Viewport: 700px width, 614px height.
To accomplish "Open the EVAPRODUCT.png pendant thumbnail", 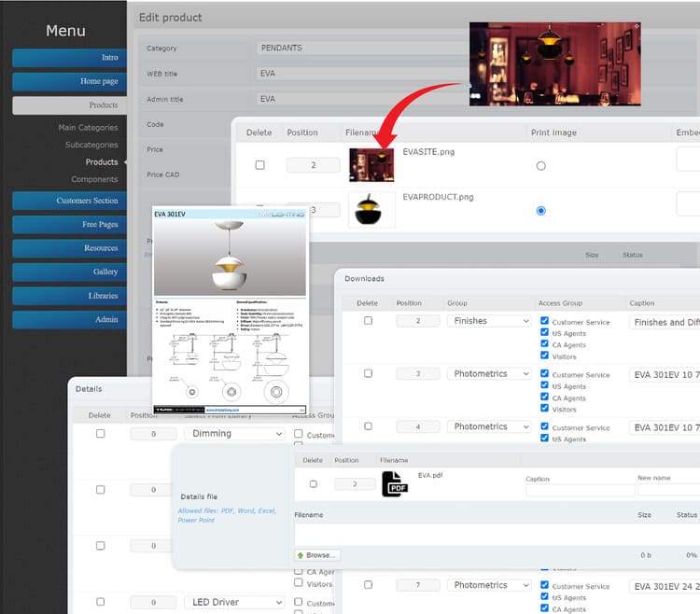I will coord(371,210).
